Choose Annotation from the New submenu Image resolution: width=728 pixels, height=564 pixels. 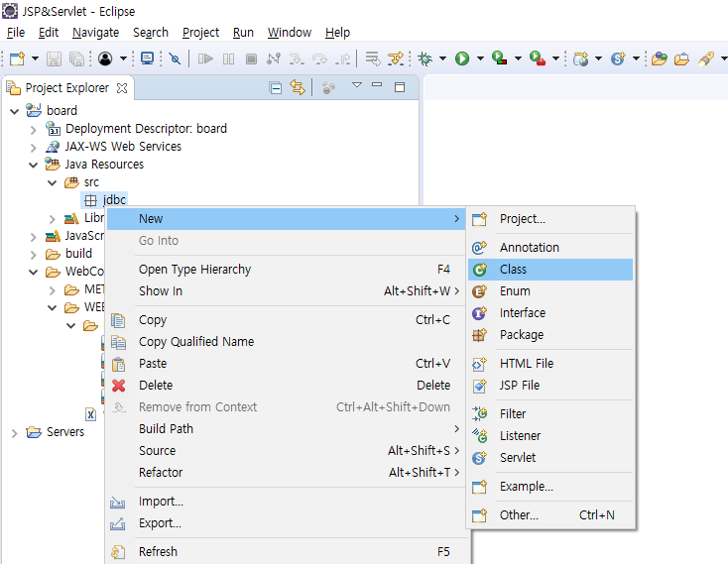(550, 248)
